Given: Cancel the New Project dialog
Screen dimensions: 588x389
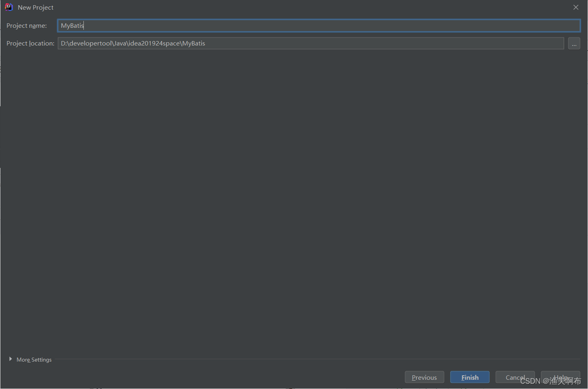Looking at the screenshot, I should click(x=515, y=377).
